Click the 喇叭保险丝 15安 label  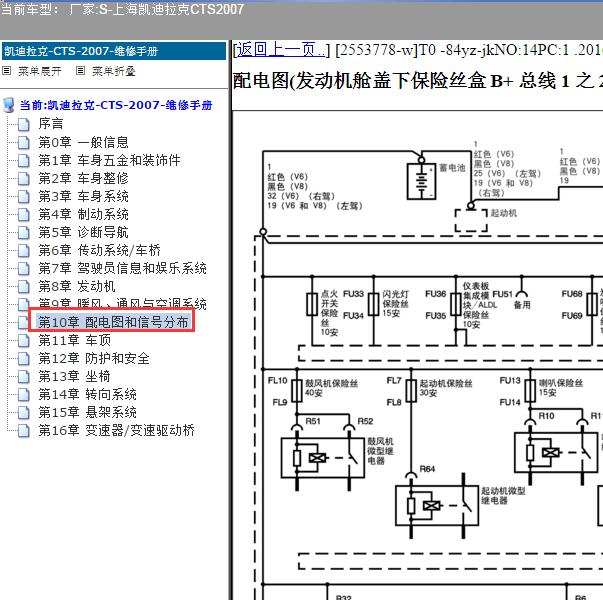[x=561, y=387]
